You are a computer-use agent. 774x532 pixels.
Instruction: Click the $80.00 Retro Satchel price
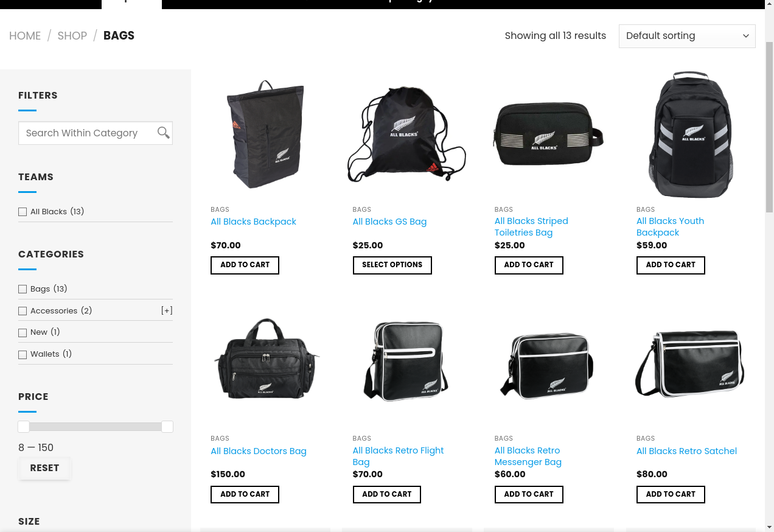click(x=652, y=474)
